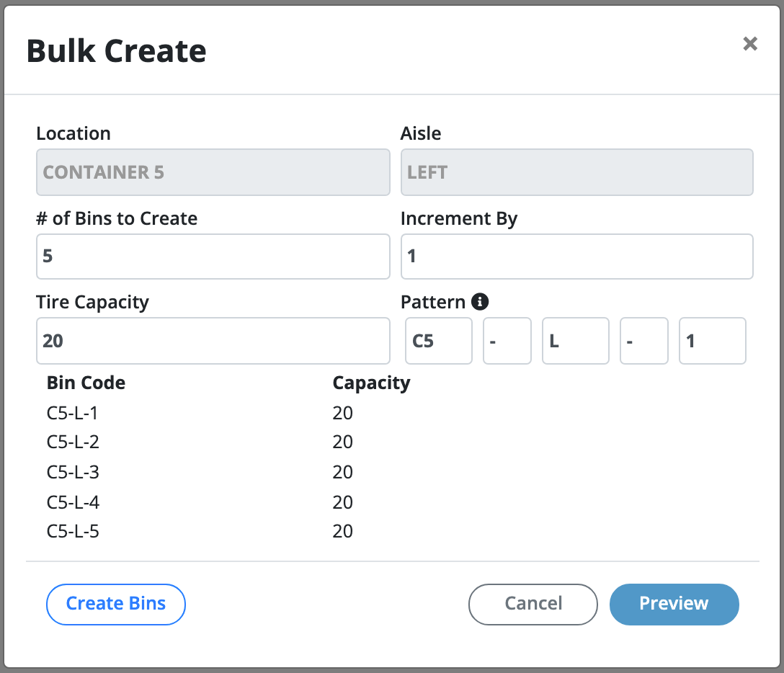The width and height of the screenshot is (784, 673).
Task: Select the C5-L-3 bin code row
Action: 73,473
